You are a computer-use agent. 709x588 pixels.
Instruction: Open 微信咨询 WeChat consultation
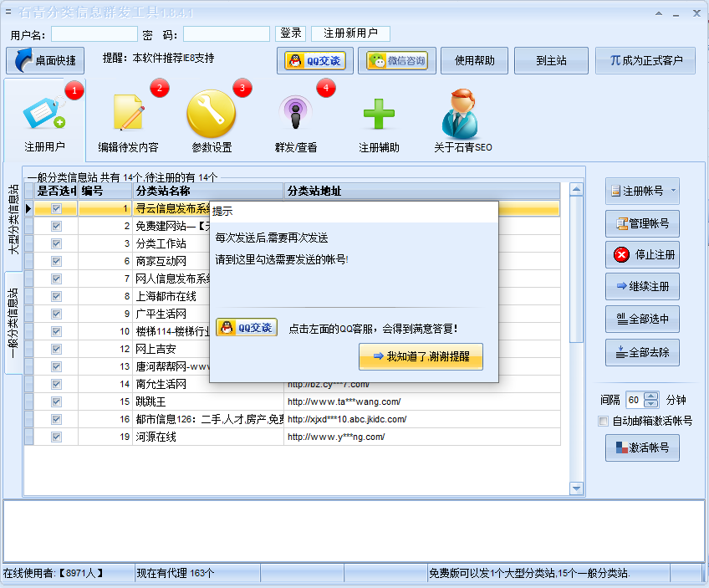398,59
